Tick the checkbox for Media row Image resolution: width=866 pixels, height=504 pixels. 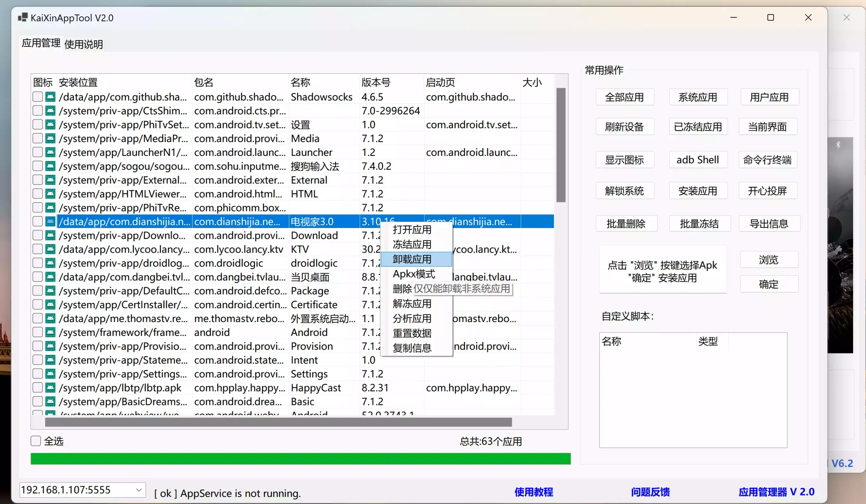38,138
